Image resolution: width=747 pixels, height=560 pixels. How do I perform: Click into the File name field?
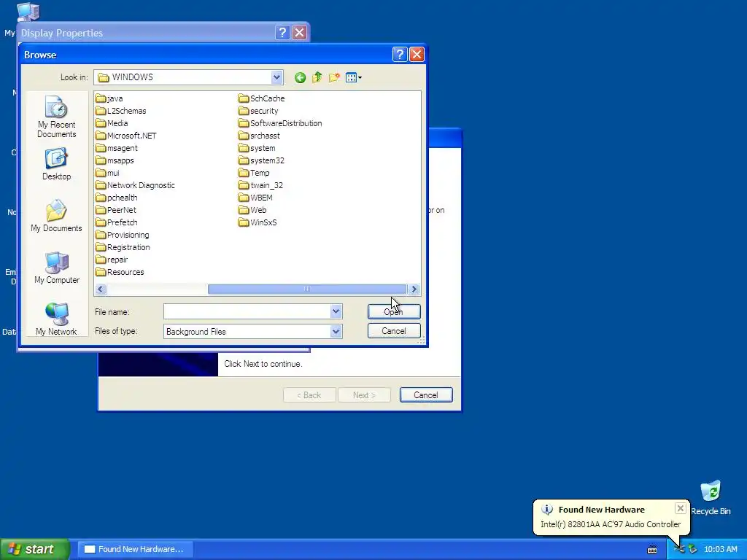[247, 312]
